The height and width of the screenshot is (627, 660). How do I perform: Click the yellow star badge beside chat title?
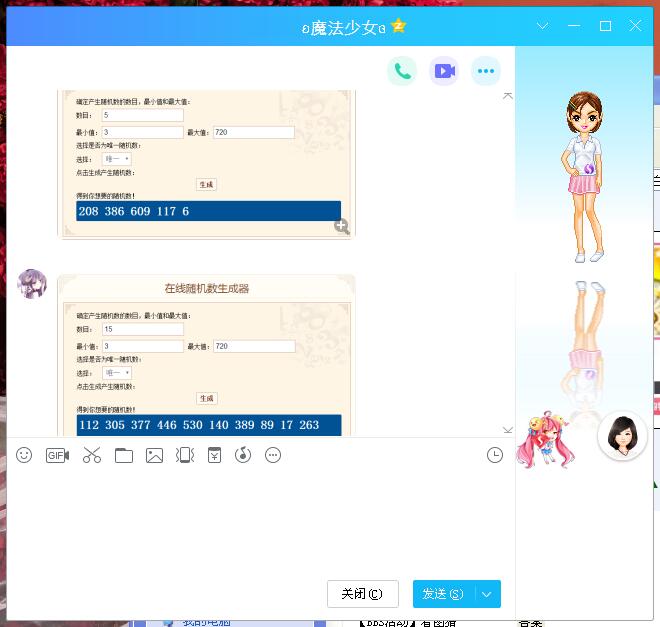point(398,26)
